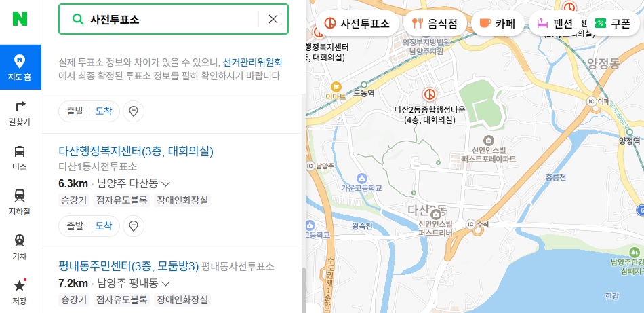This screenshot has height=313, width=644.
Task: Click location pin icon of top result
Action: coord(134,111)
